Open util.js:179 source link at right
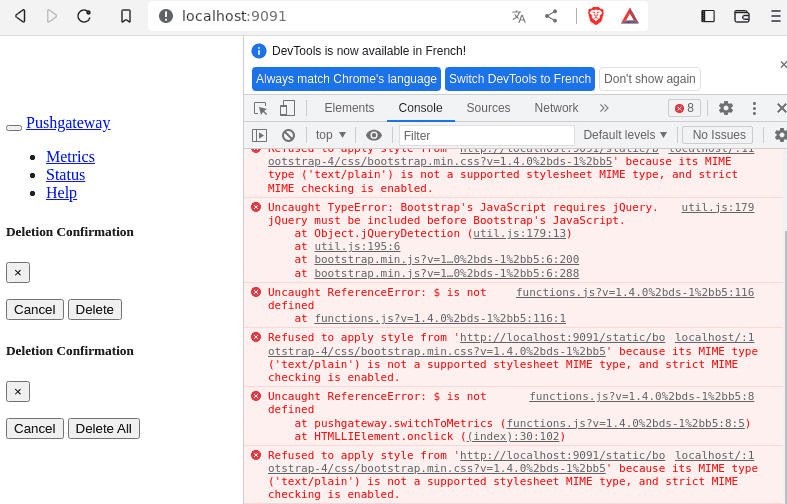Screen dimensions: 787x504 718,207
